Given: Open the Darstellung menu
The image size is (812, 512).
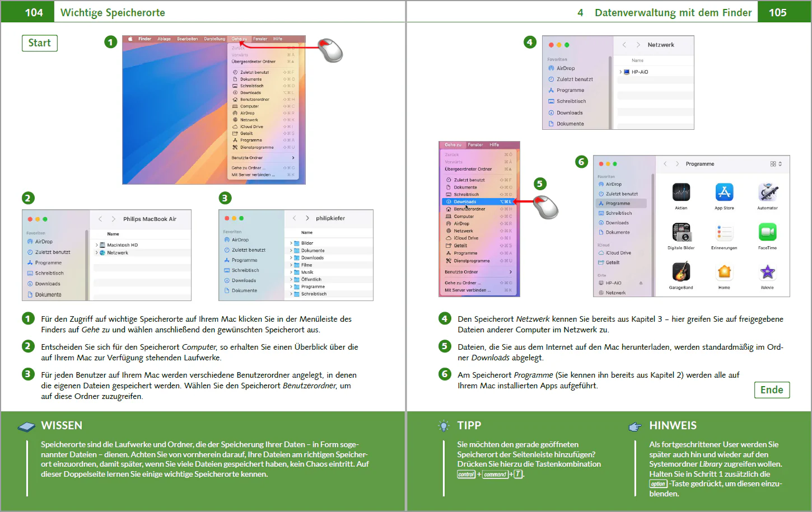Looking at the screenshot, I should click(214, 39).
